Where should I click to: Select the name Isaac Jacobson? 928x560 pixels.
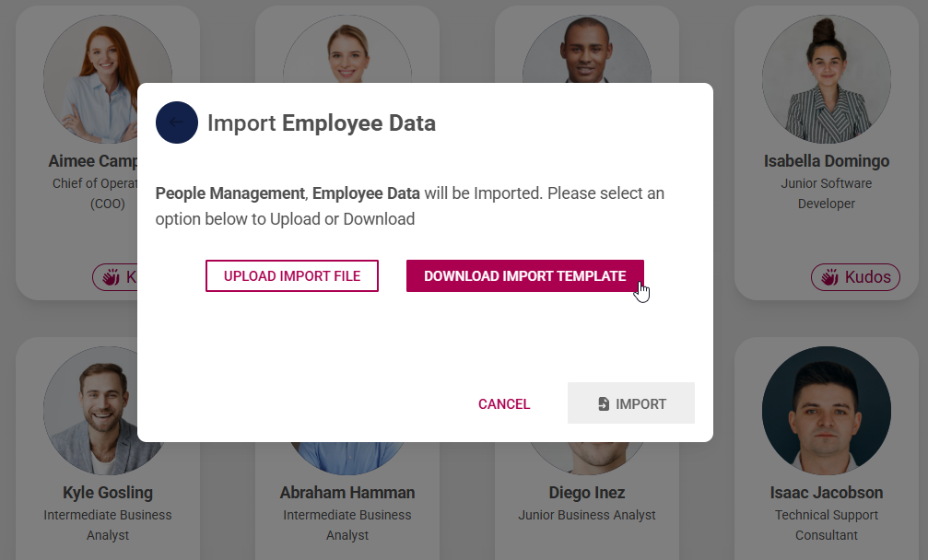tap(826, 492)
